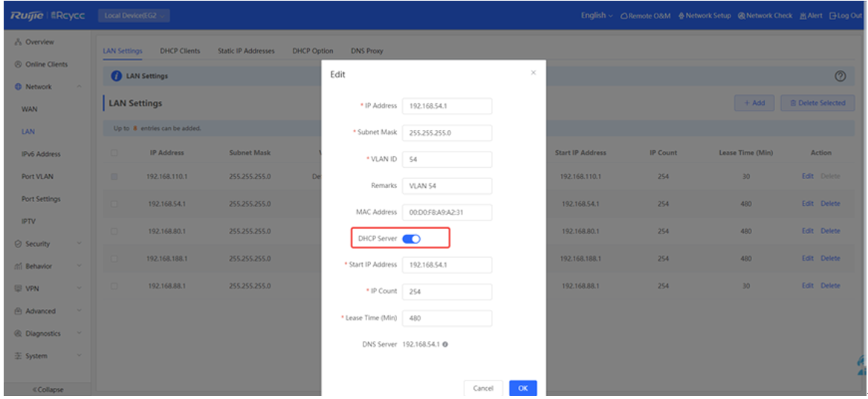Click the Network Check icon

(742, 16)
